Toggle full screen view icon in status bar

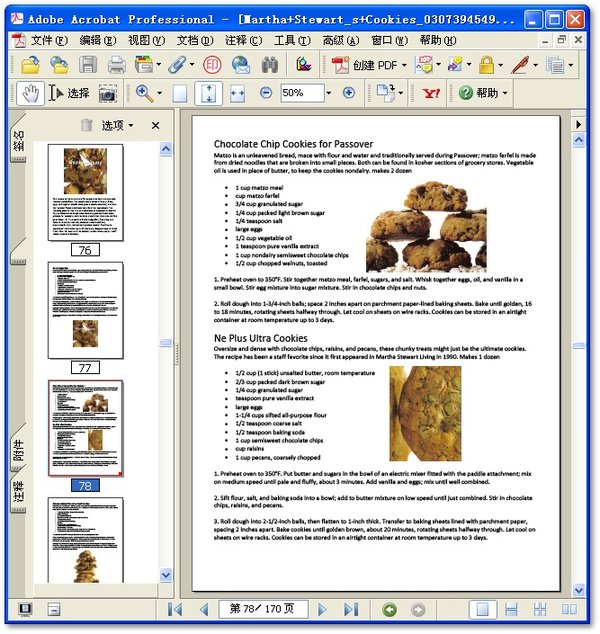(x=25, y=609)
